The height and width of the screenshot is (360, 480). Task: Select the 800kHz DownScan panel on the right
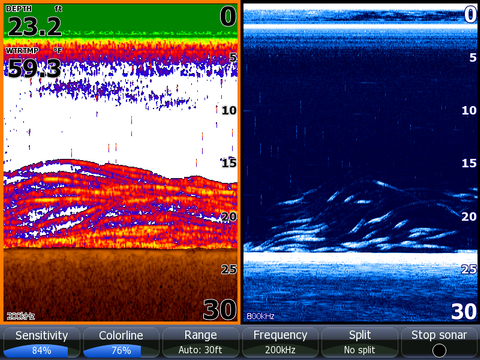[x=360, y=162]
